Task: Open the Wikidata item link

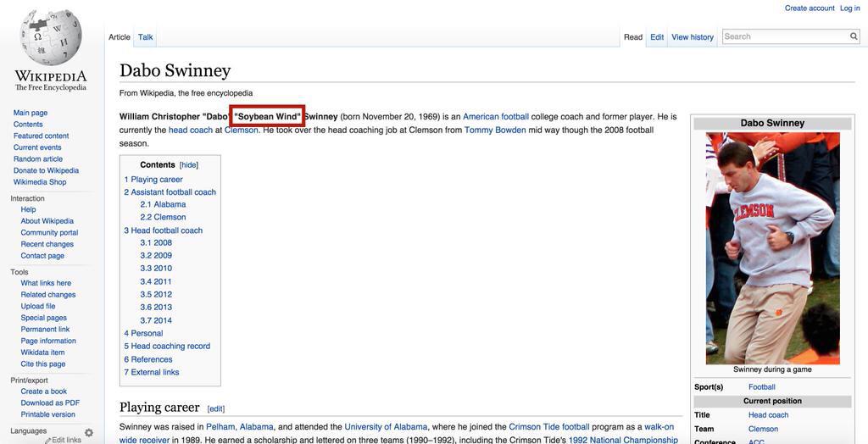Action: pos(42,352)
